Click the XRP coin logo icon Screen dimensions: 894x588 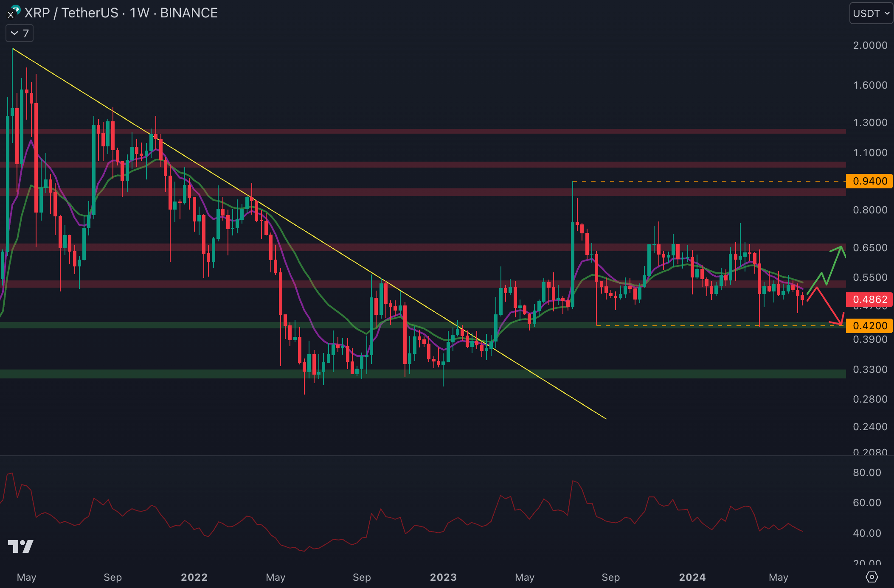pyautogui.click(x=11, y=15)
